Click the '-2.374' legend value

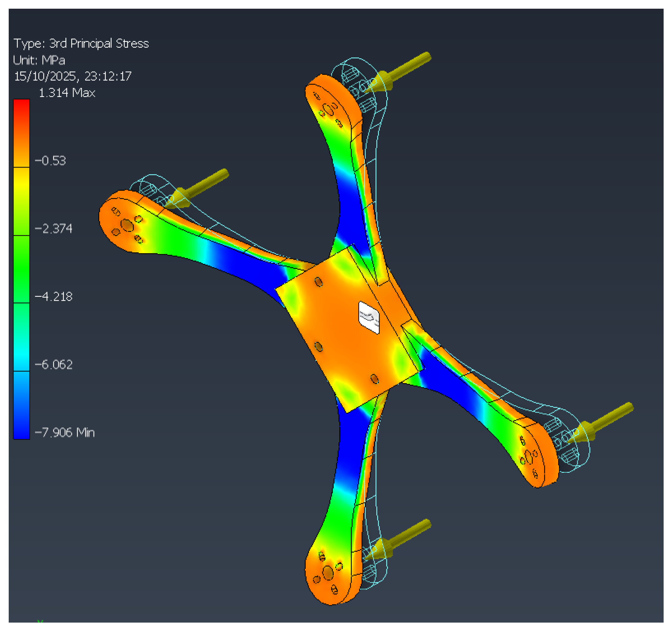point(54,229)
